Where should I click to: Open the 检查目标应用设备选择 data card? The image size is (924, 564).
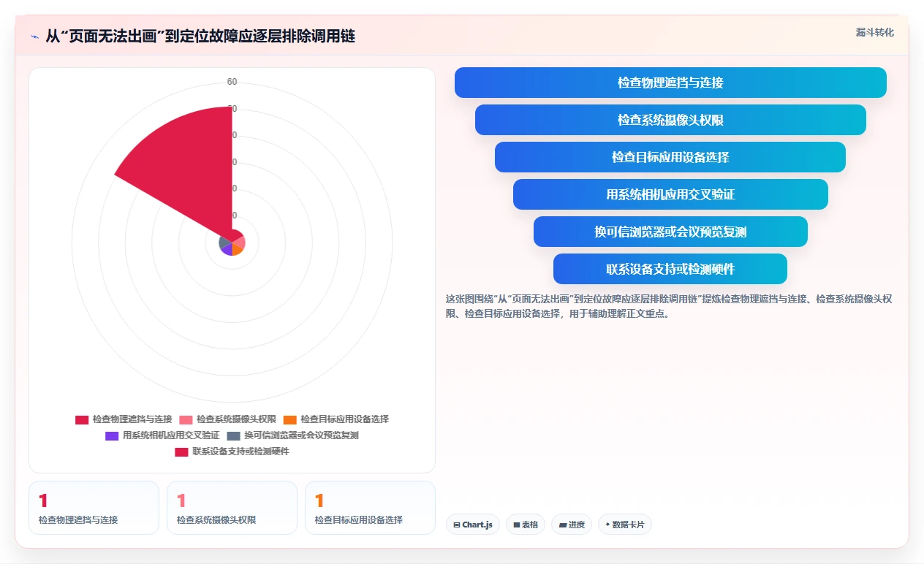pyautogui.click(x=370, y=508)
